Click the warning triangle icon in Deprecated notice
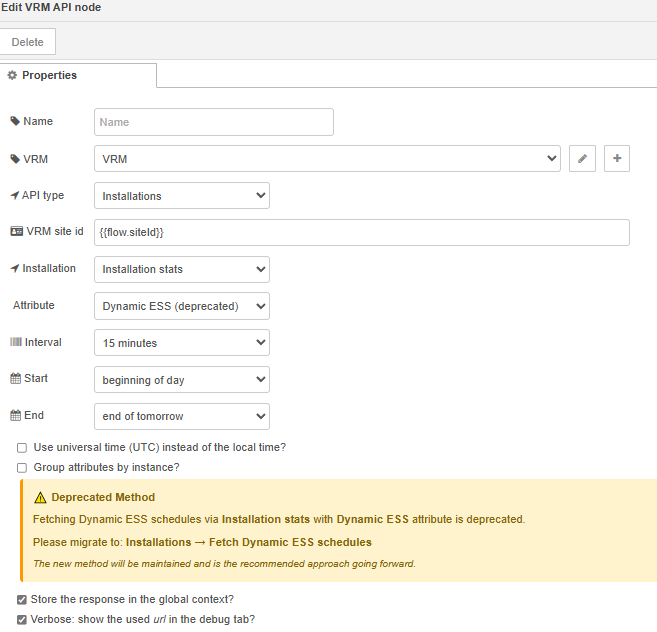This screenshot has width=657, height=632. point(40,497)
